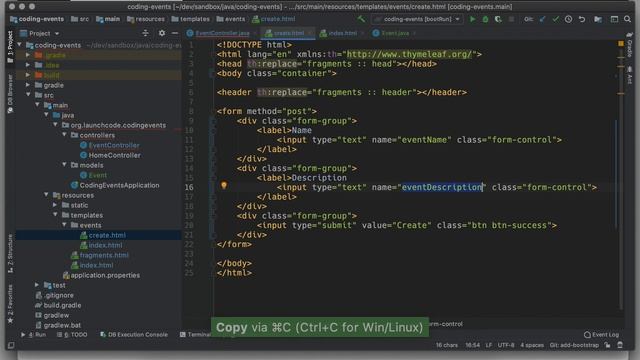Collapse the controllers package arrow

[x=64, y=135]
